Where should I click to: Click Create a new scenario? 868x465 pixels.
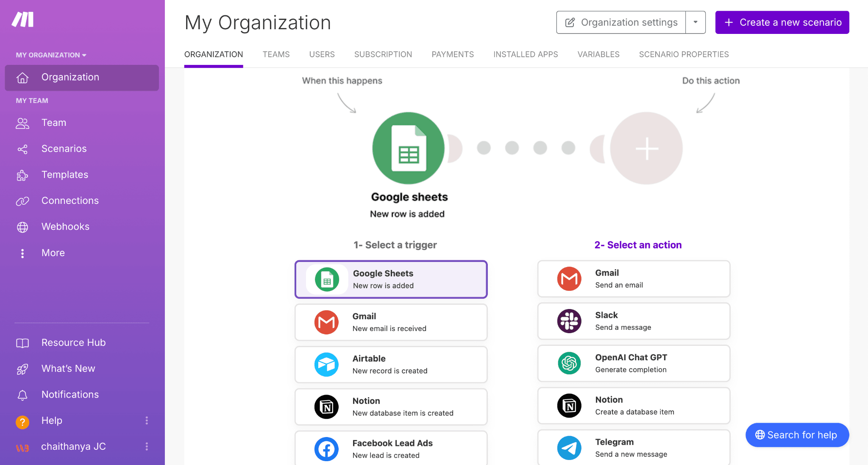782,22
